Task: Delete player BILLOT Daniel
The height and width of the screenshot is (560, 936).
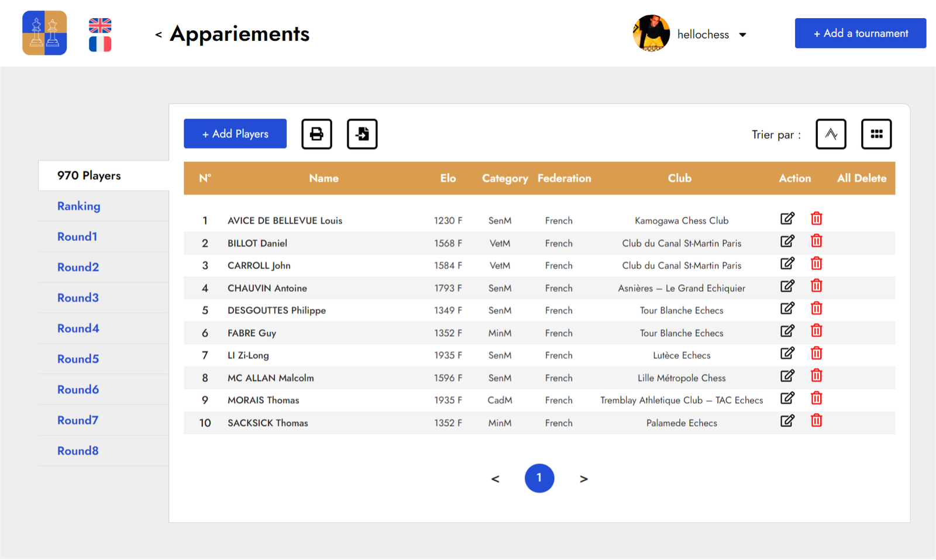Action: pos(816,241)
